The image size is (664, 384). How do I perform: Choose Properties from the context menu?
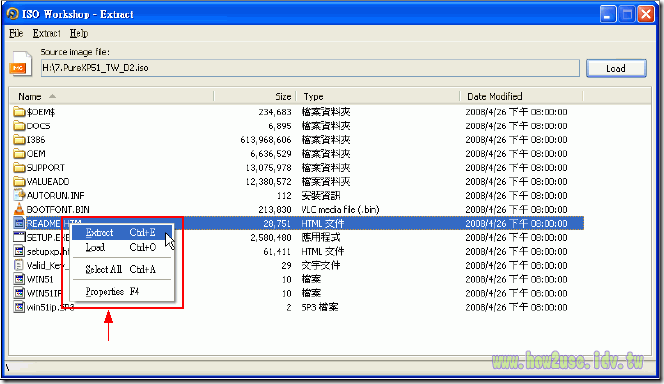tap(122, 292)
